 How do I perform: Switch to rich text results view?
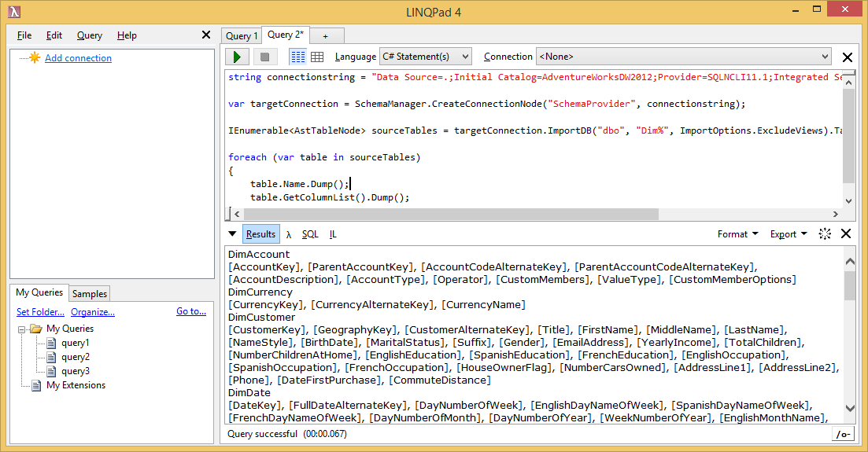click(x=297, y=57)
